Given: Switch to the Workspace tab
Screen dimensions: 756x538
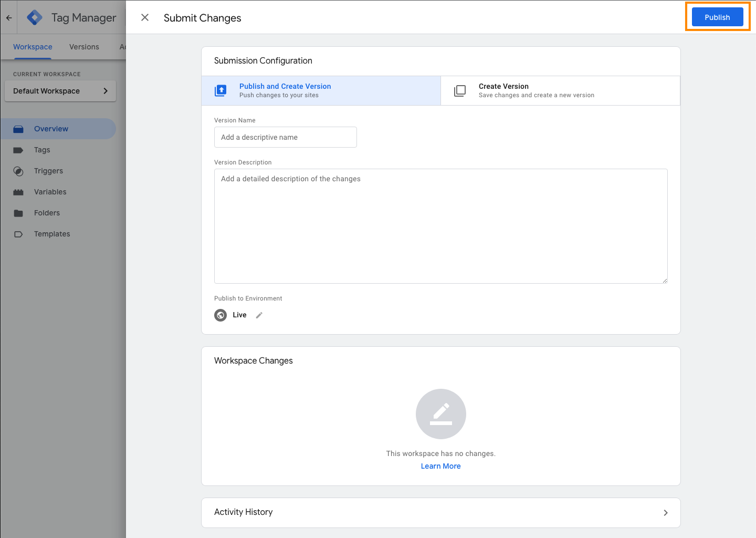Looking at the screenshot, I should point(33,47).
